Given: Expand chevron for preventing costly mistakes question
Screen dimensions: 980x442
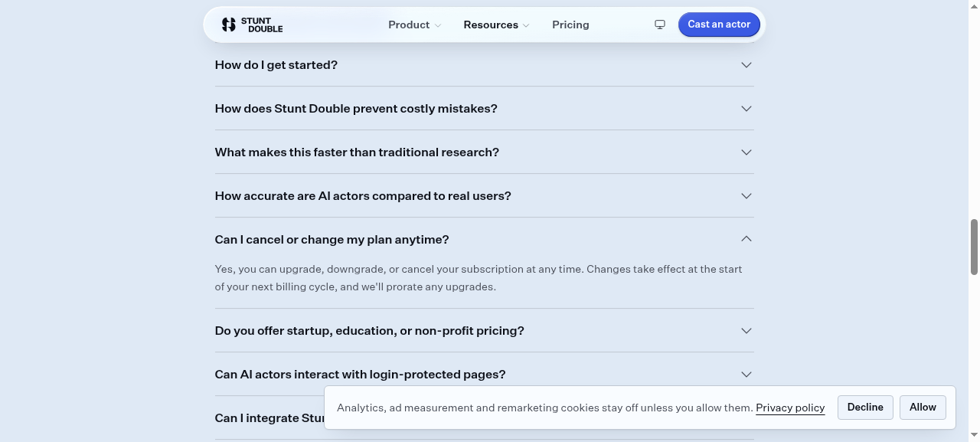Looking at the screenshot, I should (746, 109).
